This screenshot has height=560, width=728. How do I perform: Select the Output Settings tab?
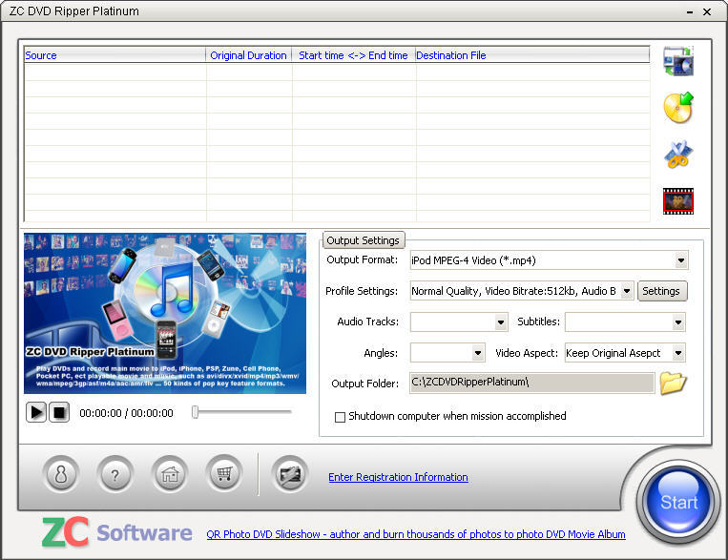(364, 240)
